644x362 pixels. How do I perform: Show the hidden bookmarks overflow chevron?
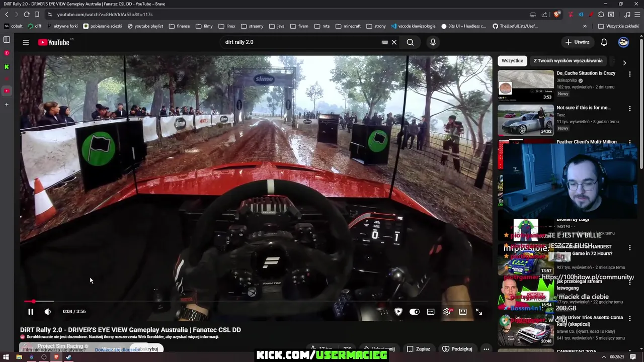click(585, 26)
